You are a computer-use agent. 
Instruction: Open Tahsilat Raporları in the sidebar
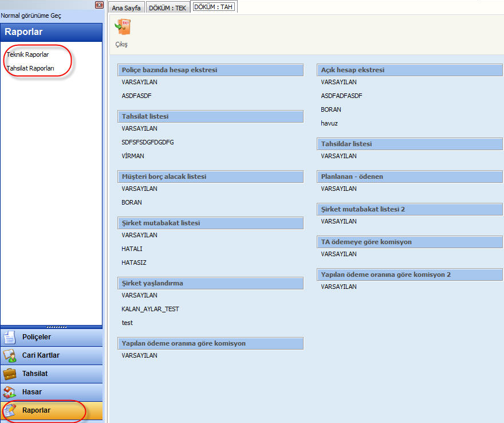pos(30,68)
